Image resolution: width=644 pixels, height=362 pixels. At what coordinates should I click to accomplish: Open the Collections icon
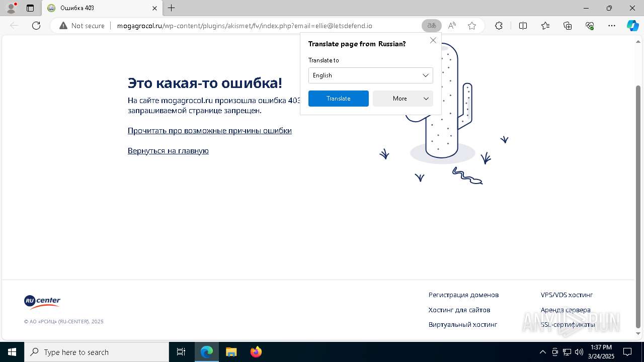click(568, 26)
